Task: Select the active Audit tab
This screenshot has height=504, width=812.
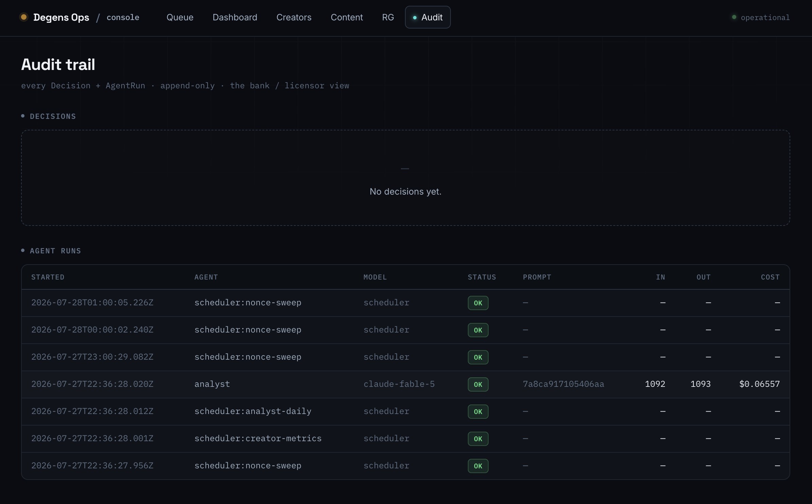Action: click(x=428, y=17)
